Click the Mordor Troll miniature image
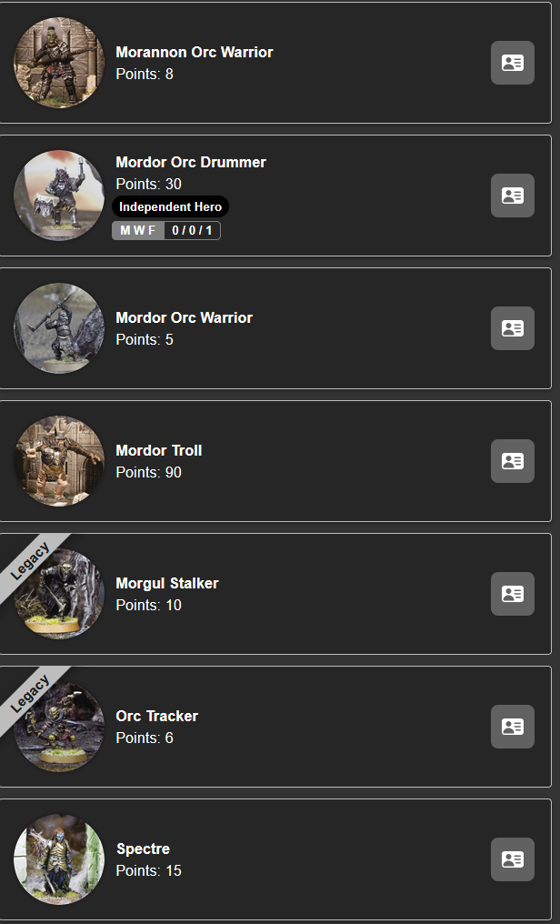Viewport: 560px width, 924px height. [x=59, y=461]
